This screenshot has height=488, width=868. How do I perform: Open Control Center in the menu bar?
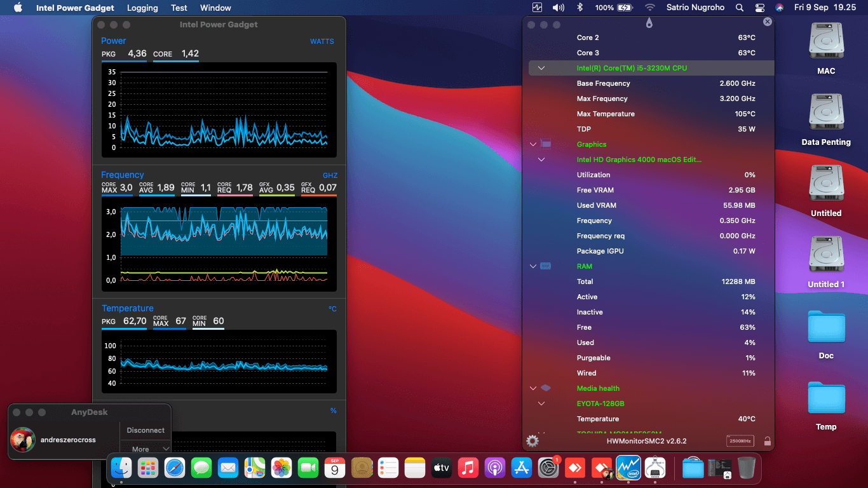pyautogui.click(x=760, y=8)
